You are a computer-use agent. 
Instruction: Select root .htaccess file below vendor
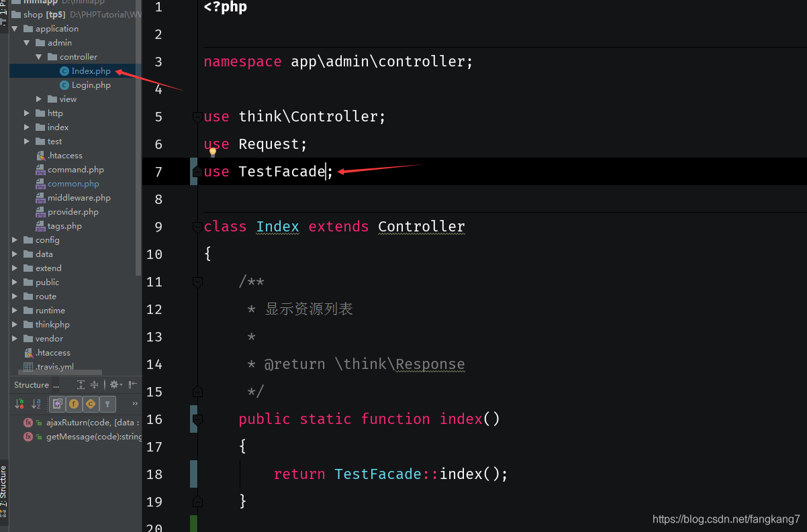53,353
